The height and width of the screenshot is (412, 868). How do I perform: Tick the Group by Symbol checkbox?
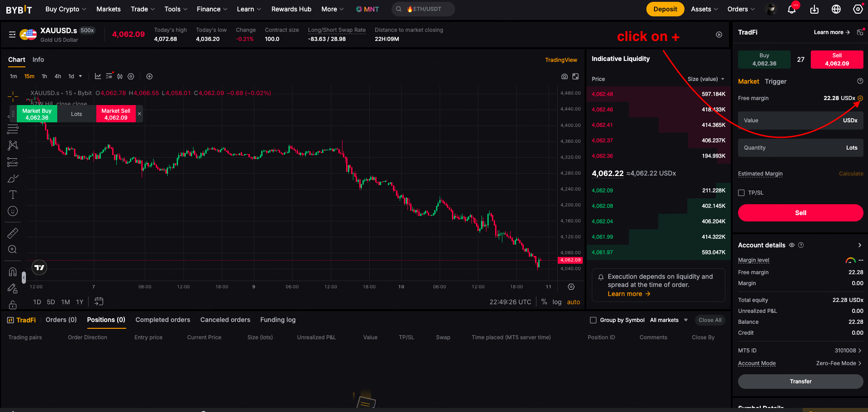click(593, 320)
